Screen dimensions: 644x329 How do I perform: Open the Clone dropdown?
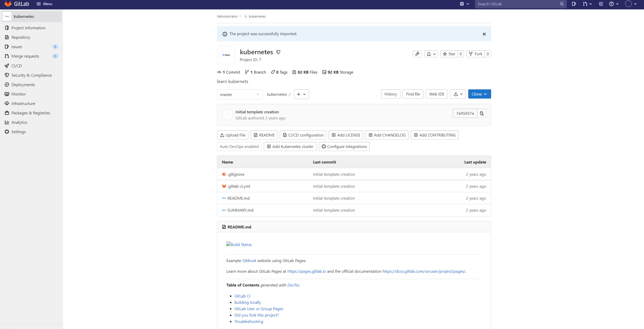coord(479,94)
